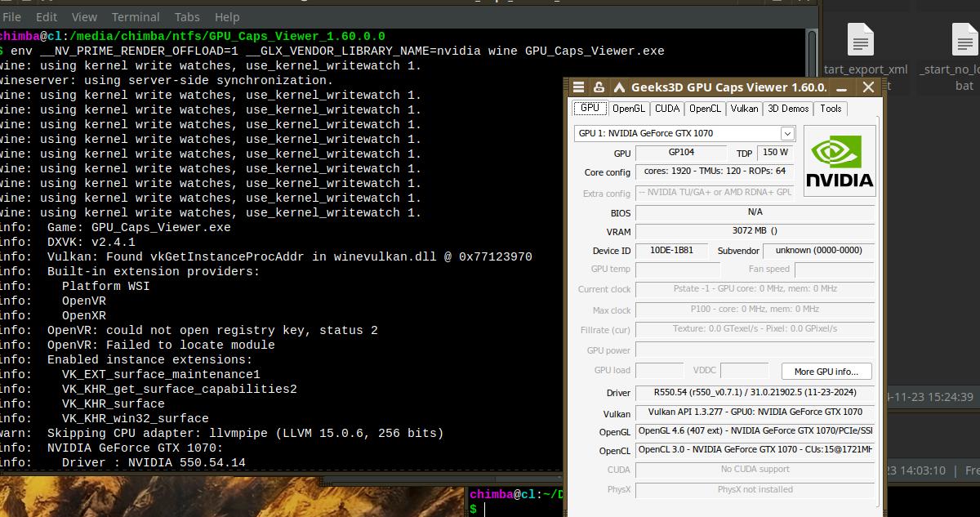Click the 'VK_KHR_win32_surface' terminal line
Viewport: 980px width, 517px height.
[x=136, y=419]
